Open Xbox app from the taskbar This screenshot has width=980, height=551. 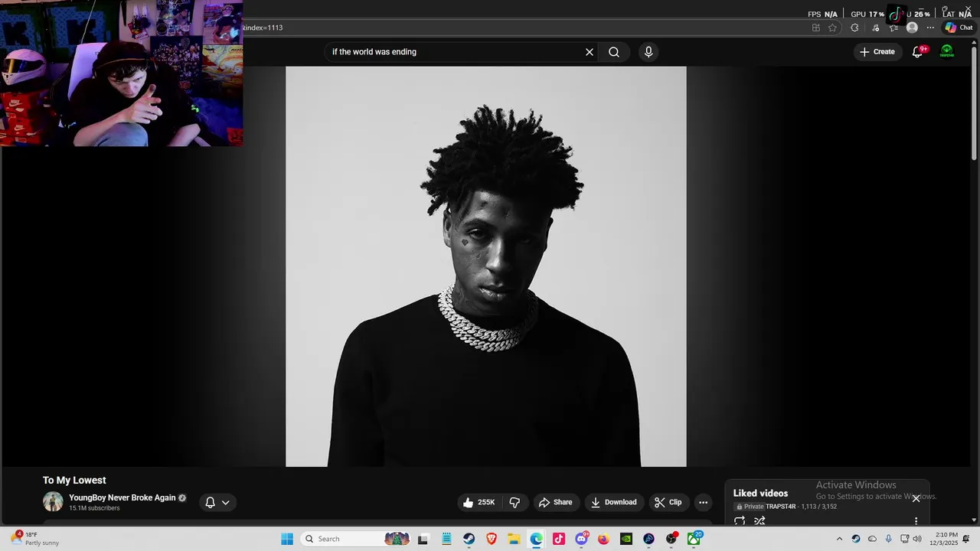pyautogui.click(x=694, y=539)
